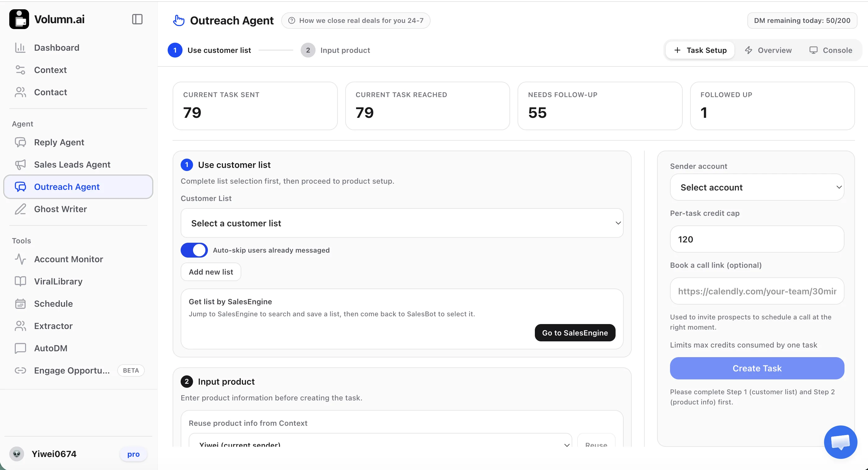Click the pointing hand icon by Outreach Agent title
This screenshot has width=868, height=470.
pos(178,20)
